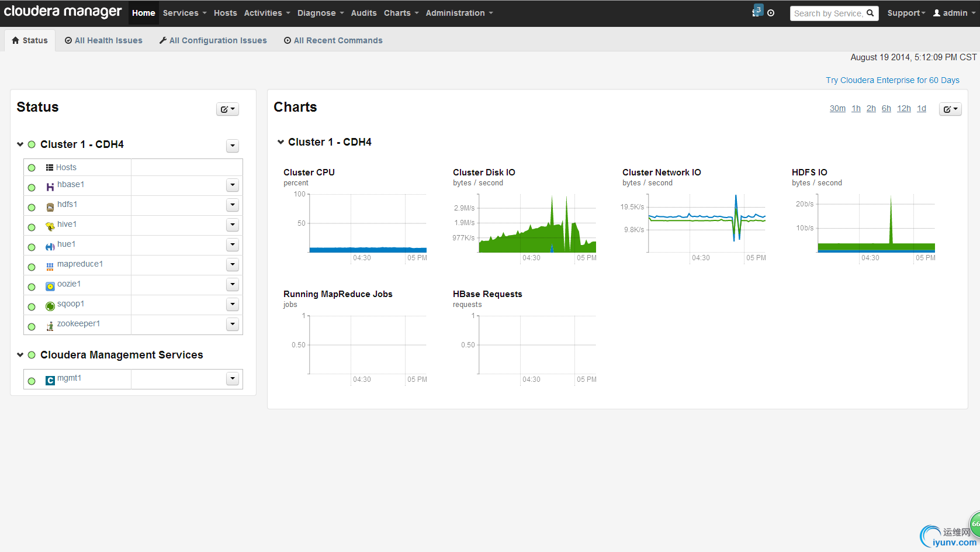
Task: Click the green health icon beside mapreduce1
Action: click(x=32, y=267)
